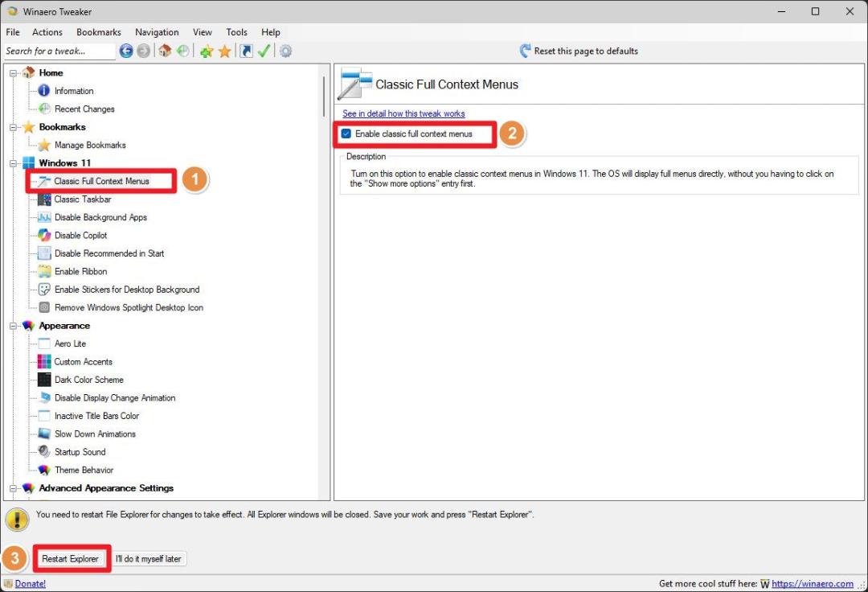
Task: Click the Winaero W logo in status bar
Action: tap(765, 584)
